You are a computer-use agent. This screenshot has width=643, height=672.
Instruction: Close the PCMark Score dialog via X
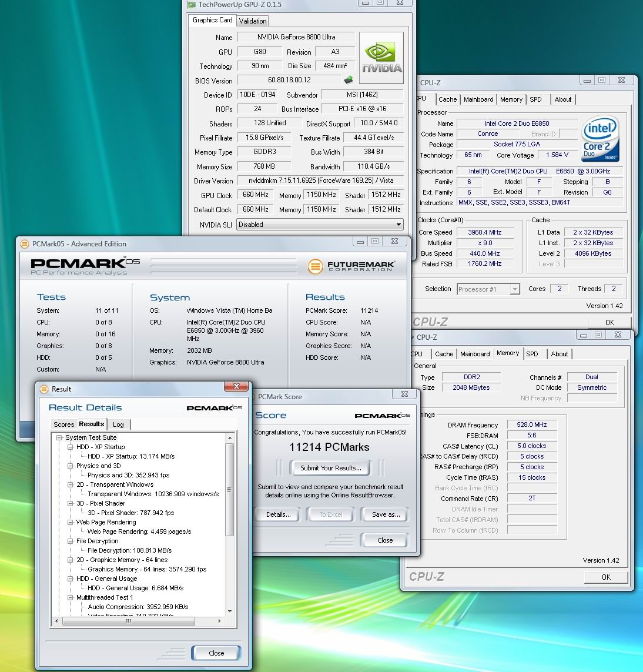(x=404, y=394)
